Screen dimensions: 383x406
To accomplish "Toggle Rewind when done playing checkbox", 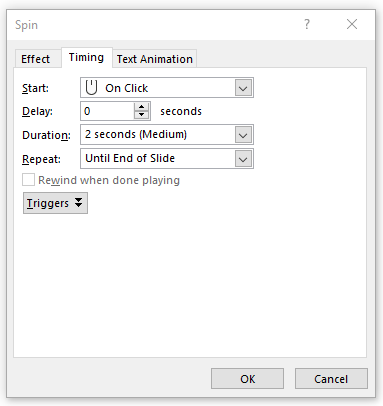I will point(28,180).
